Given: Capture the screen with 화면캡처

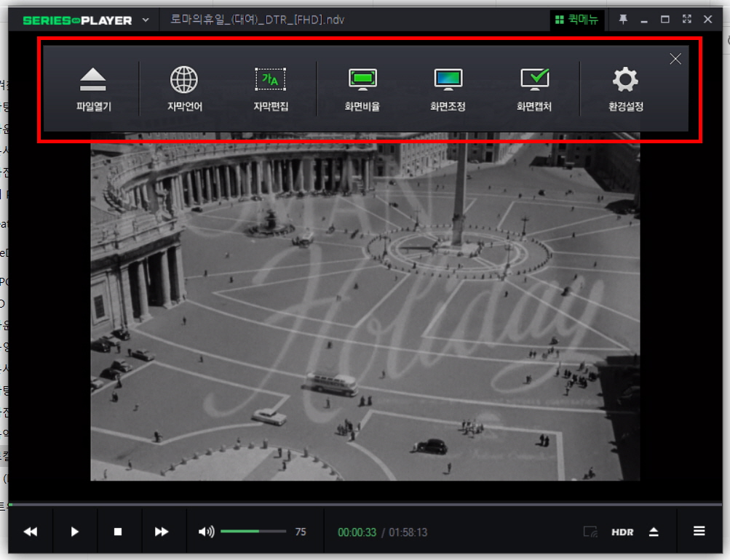Looking at the screenshot, I should click(534, 89).
